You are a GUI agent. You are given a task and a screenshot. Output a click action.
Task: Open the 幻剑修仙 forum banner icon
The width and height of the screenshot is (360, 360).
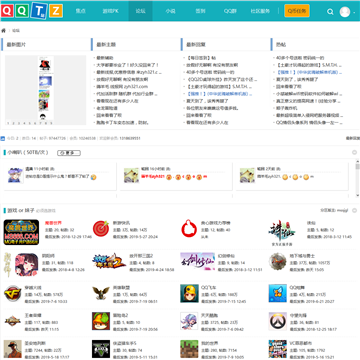coord(197,261)
